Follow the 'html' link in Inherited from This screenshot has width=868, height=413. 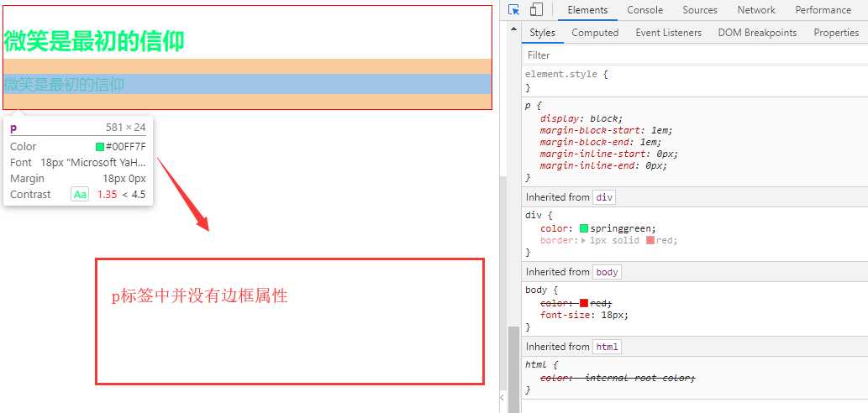607,347
